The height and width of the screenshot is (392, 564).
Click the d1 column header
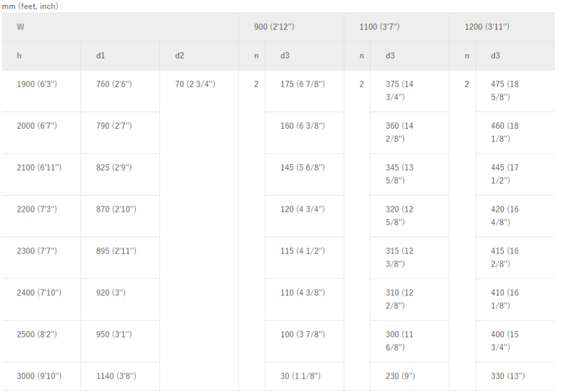pos(100,56)
